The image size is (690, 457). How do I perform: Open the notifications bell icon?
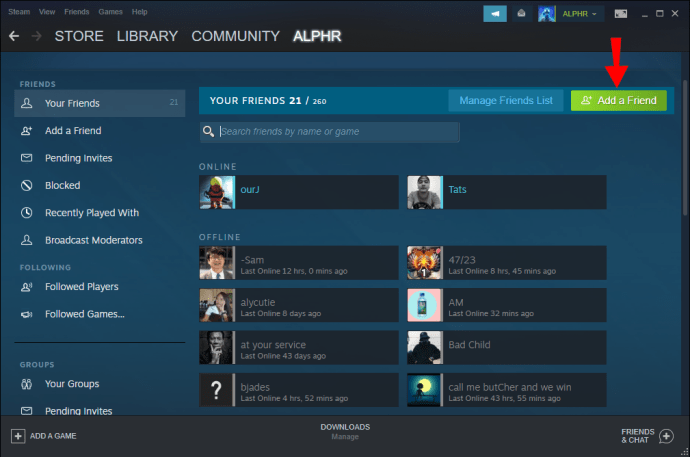[x=521, y=14]
